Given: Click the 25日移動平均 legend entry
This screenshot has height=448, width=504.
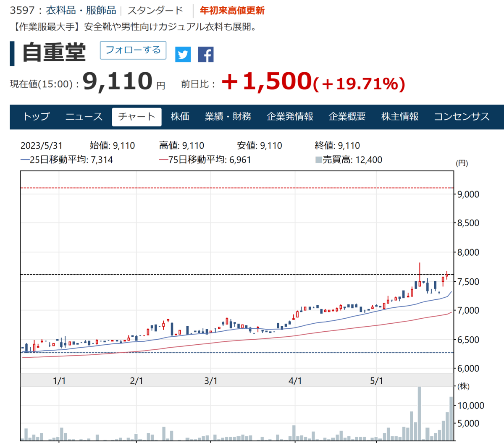Looking at the screenshot, I should click(66, 160).
